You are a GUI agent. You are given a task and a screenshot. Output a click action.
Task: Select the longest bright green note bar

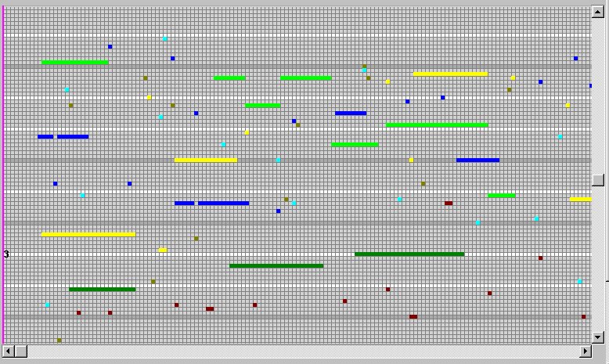click(x=437, y=125)
